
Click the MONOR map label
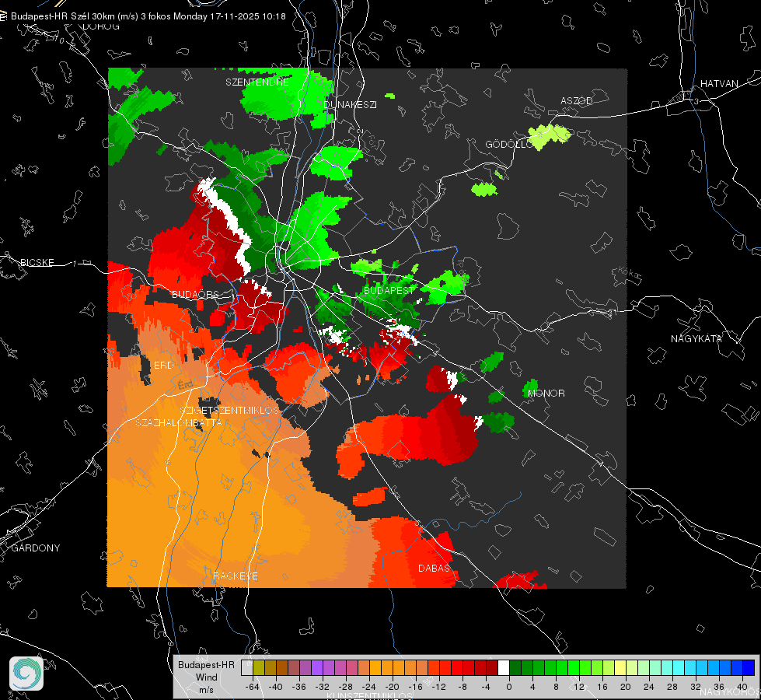(546, 393)
